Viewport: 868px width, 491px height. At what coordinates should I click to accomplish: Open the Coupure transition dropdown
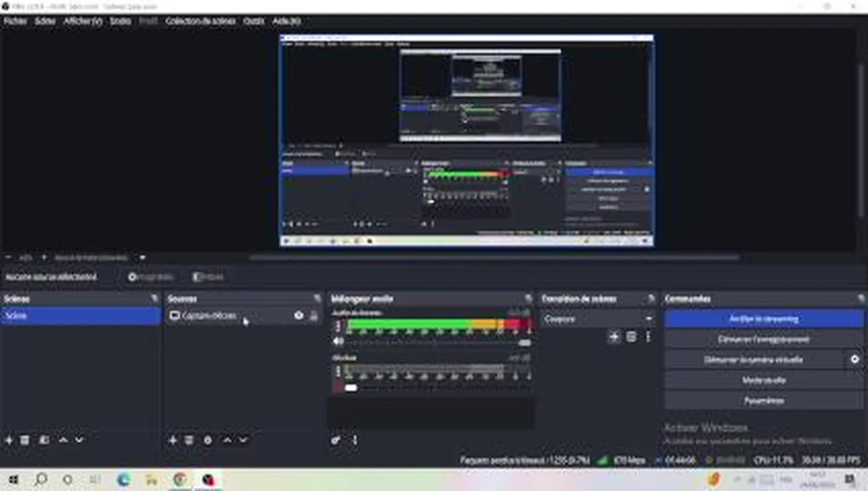pos(598,318)
